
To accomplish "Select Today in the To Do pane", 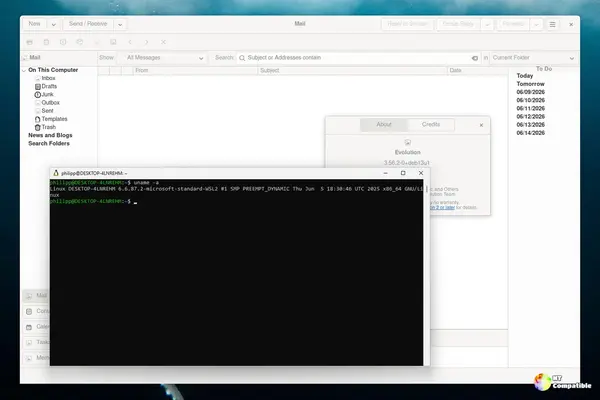I will (525, 76).
